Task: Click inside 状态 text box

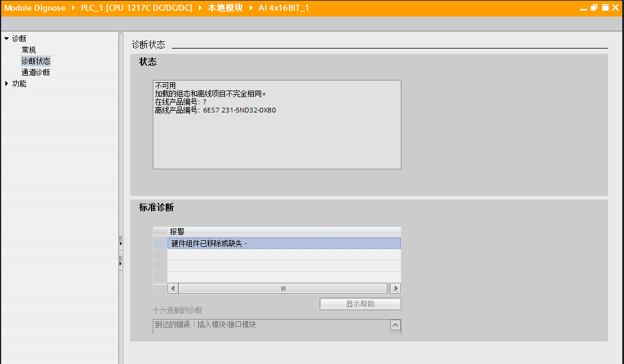Action: click(277, 124)
